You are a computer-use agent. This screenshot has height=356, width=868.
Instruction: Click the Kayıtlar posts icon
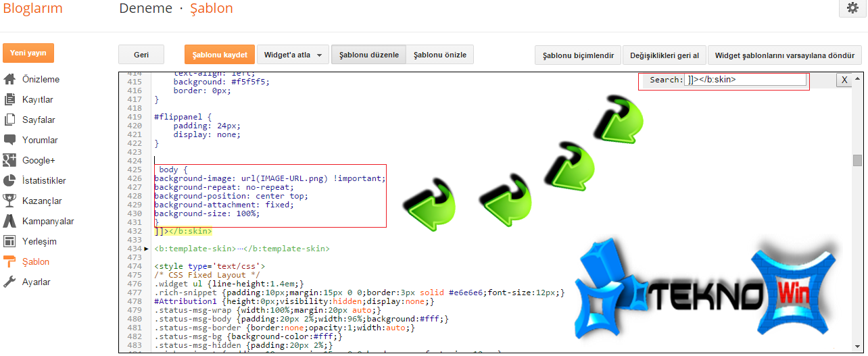click(x=9, y=99)
